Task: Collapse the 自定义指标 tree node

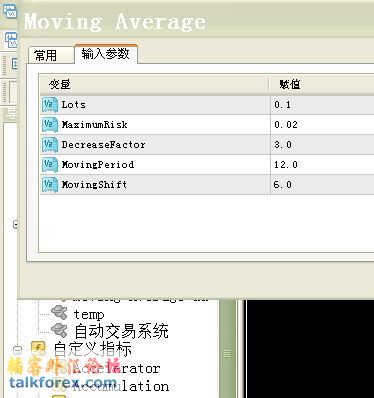Action: coord(17,350)
